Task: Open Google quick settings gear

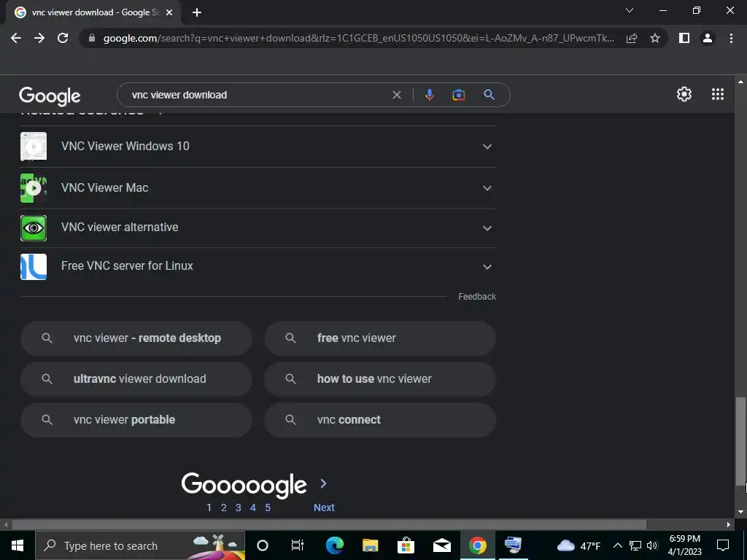Action: (x=684, y=94)
